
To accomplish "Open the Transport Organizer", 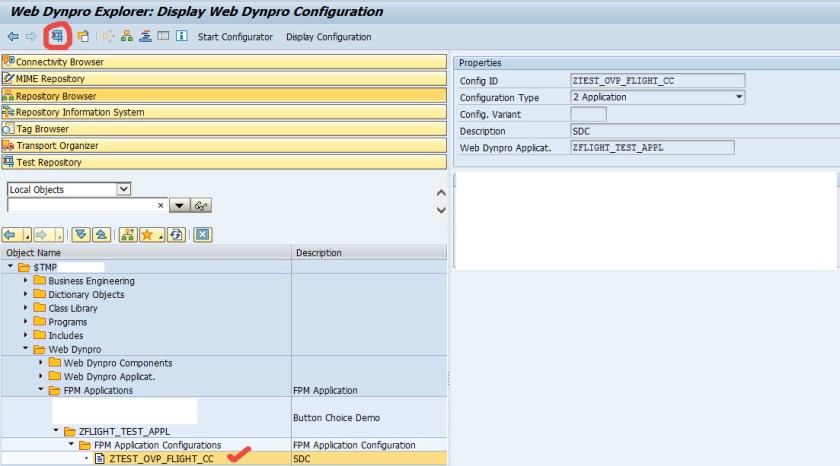I will tap(224, 146).
